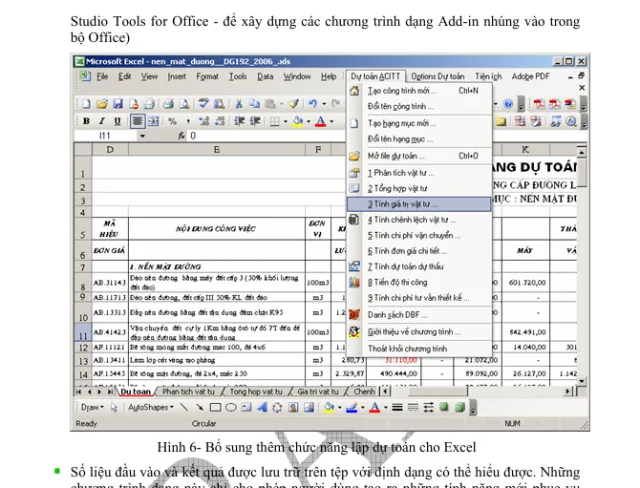640x488 pixels.
Task: Choose '3 Tính giá trị vật tư' item
Action: coord(419,204)
